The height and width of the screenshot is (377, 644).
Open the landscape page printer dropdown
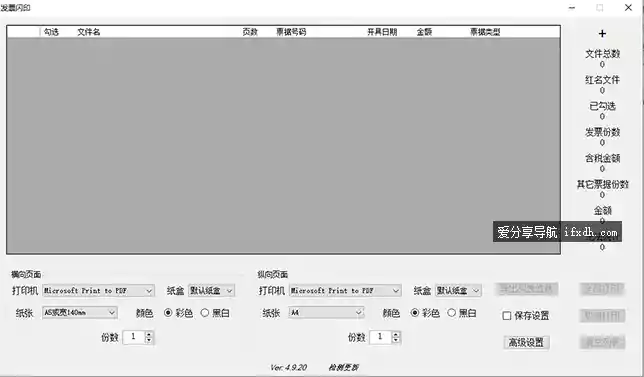click(98, 291)
